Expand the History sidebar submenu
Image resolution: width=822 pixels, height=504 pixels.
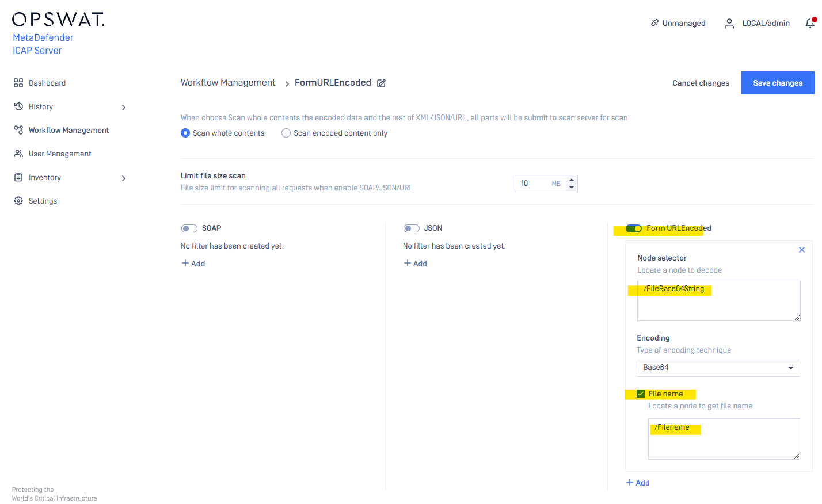pos(124,108)
